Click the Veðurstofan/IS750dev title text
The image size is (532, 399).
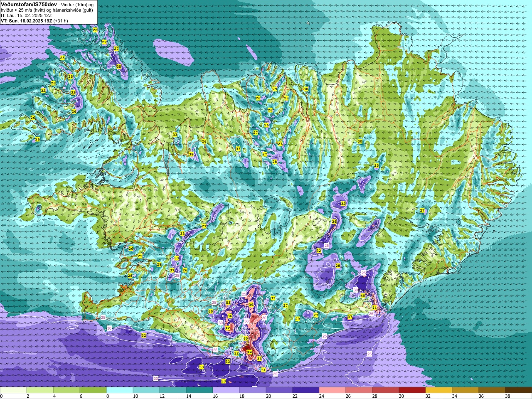[29, 4]
